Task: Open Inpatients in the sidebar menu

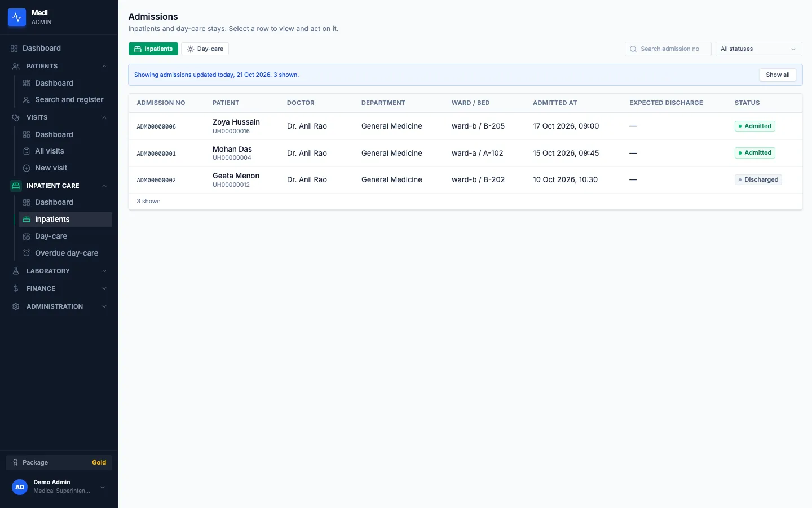Action: tap(65, 220)
